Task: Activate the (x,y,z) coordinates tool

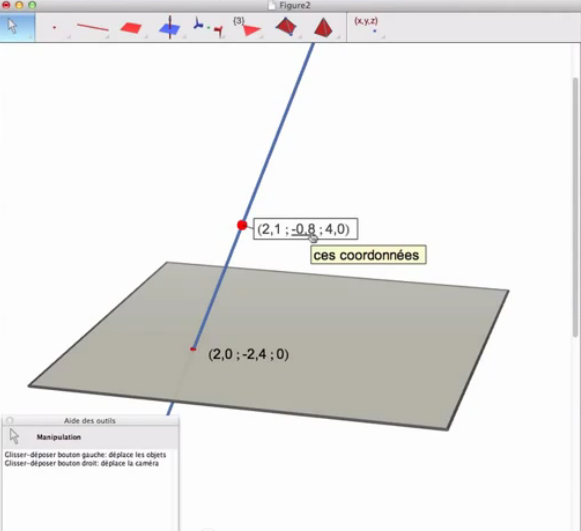Action: [x=367, y=25]
